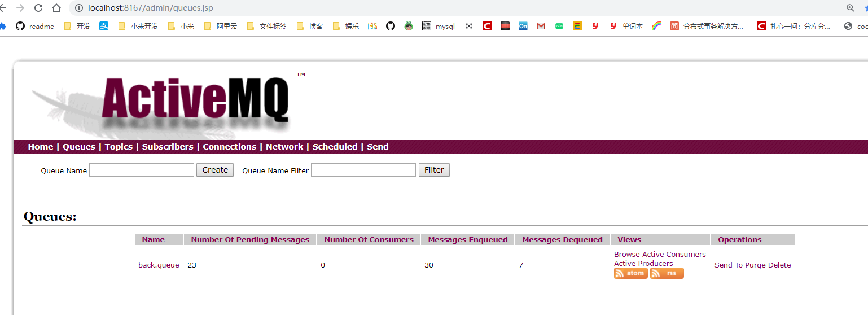Focus the Queue Name Filter field
The image size is (868, 315).
tap(363, 170)
